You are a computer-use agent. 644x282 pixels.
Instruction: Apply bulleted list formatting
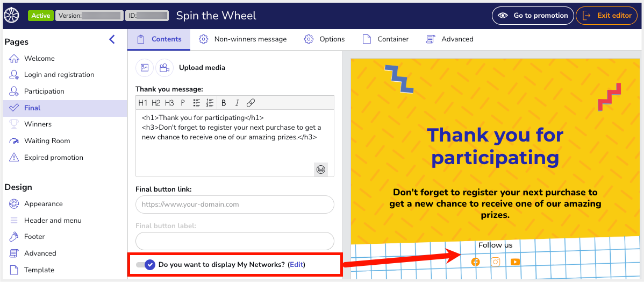197,103
